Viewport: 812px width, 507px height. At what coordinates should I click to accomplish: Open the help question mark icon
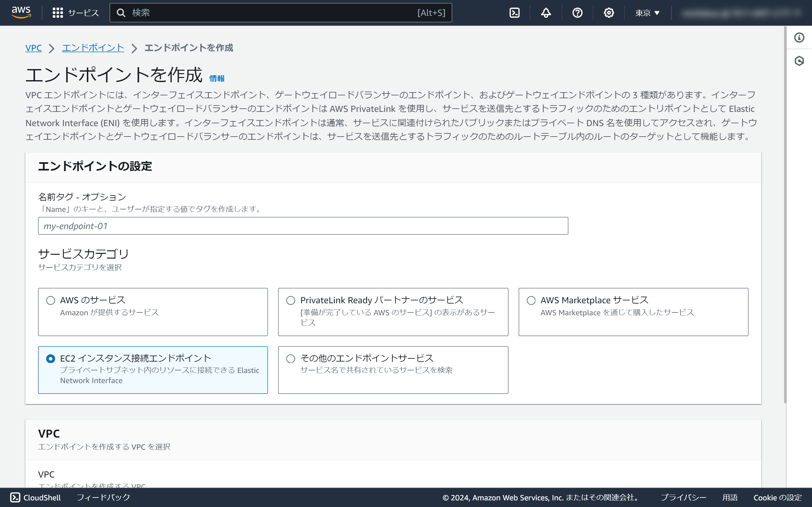577,13
